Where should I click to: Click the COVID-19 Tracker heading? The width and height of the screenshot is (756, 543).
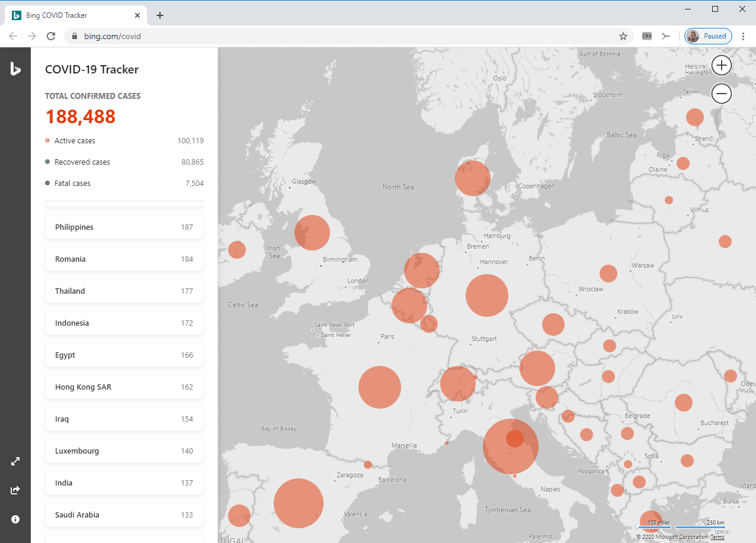[92, 69]
